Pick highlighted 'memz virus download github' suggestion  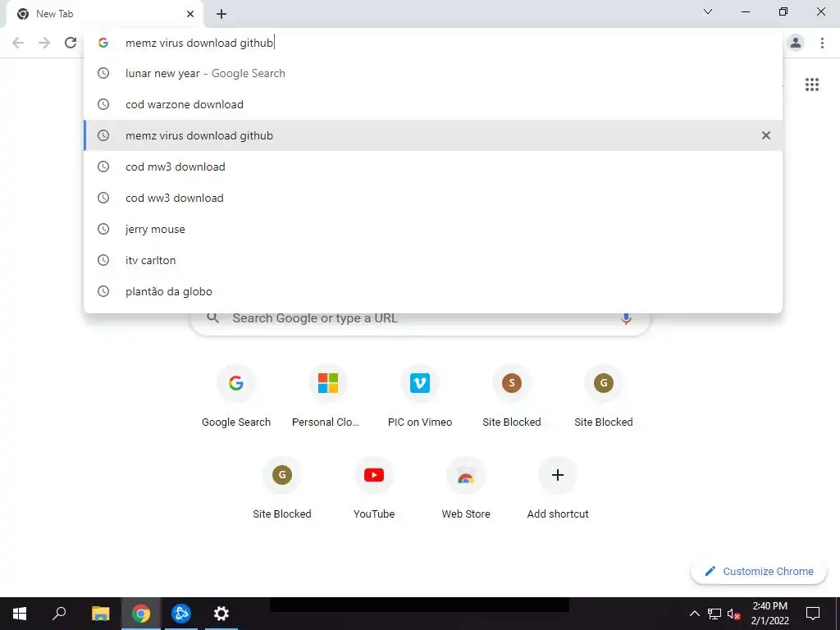pos(433,135)
